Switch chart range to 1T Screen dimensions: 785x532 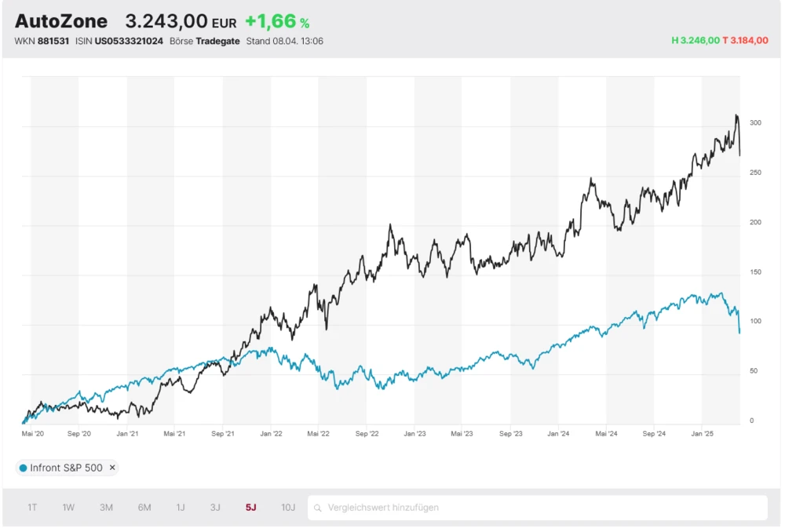pos(32,508)
